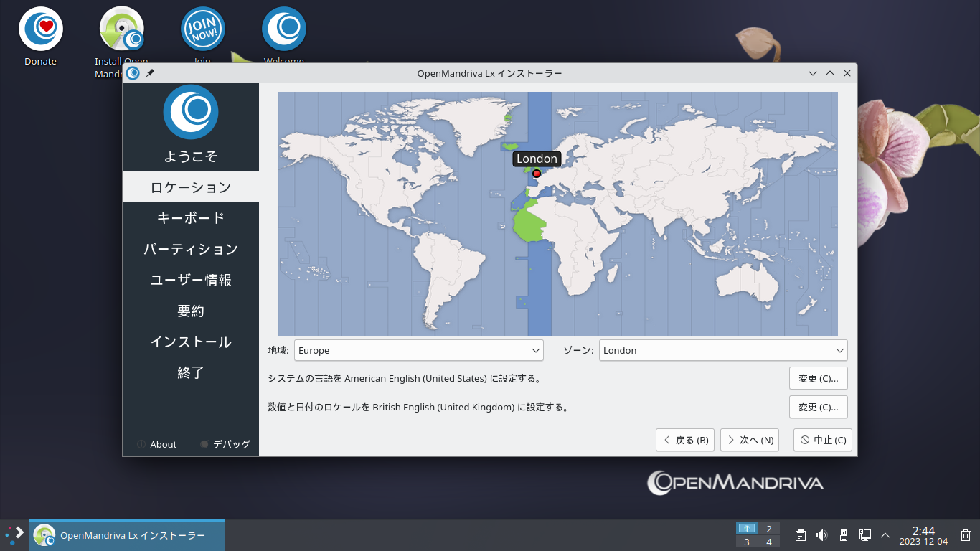Viewport: 980px width, 551px height.
Task: Maximize the installer window
Action: [x=830, y=73]
